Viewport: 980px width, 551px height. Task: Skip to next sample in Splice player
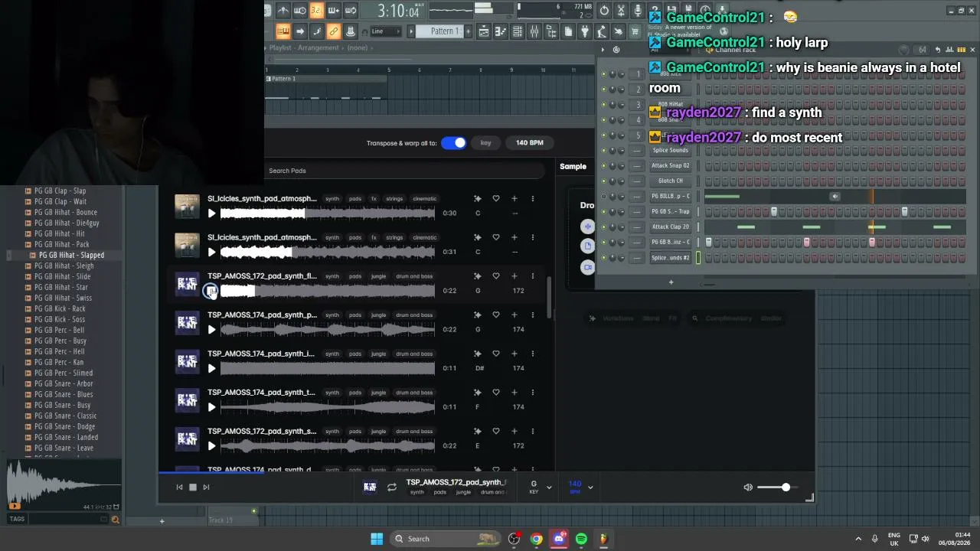point(206,487)
